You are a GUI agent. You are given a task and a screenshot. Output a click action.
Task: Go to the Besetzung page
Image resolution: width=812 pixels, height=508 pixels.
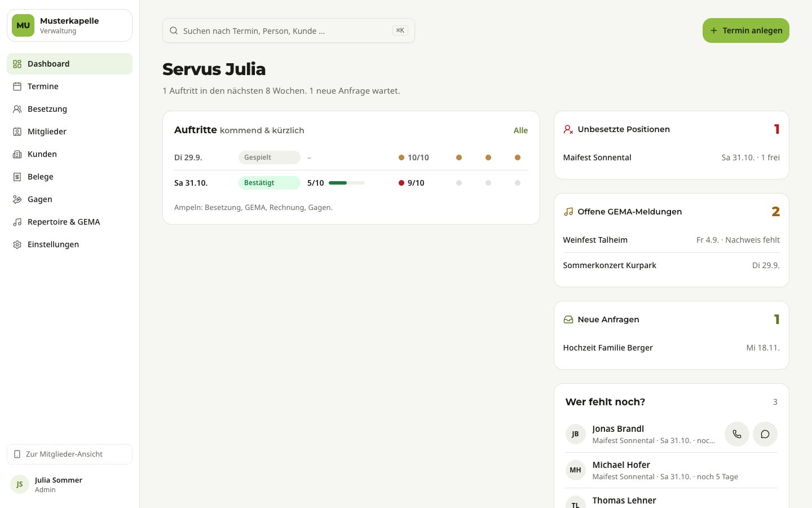click(69, 109)
